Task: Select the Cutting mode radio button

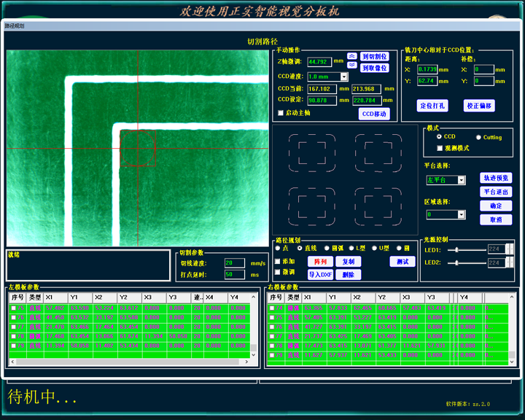Action: [x=478, y=137]
